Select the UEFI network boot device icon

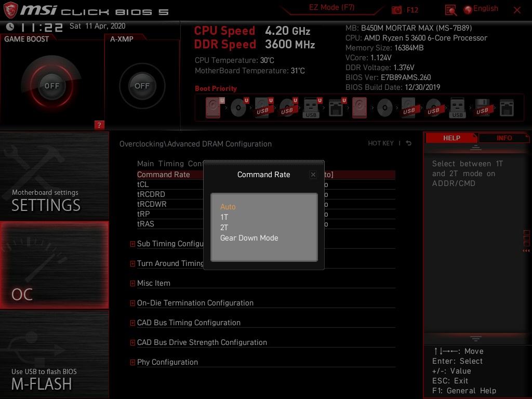pos(337,108)
